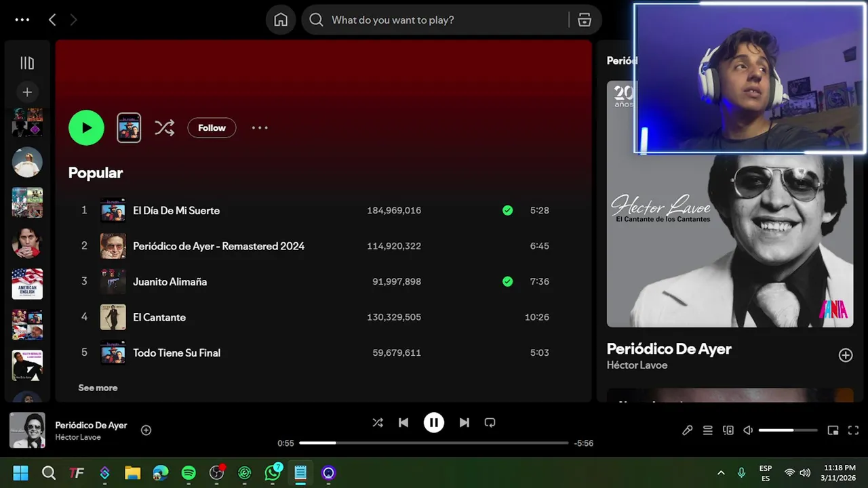Viewport: 868px width, 488px height.
Task: Open the system volume tray icon
Action: pos(805,473)
